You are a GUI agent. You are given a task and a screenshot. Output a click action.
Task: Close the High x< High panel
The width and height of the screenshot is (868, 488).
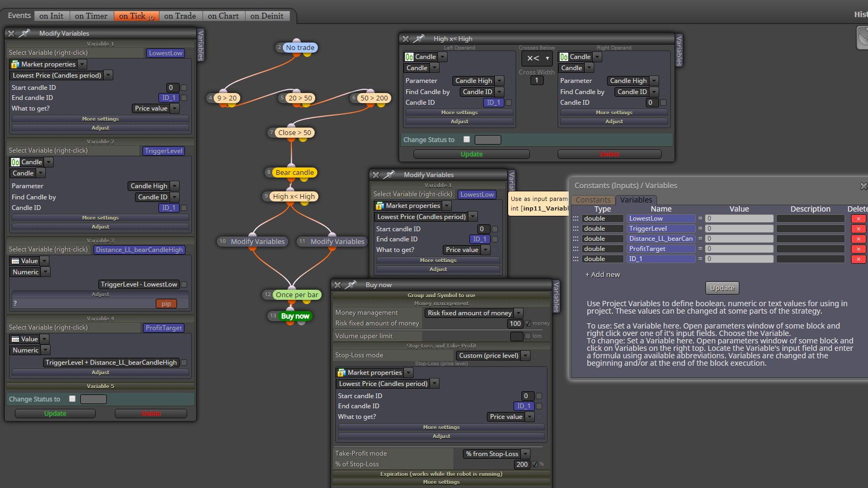click(x=406, y=39)
